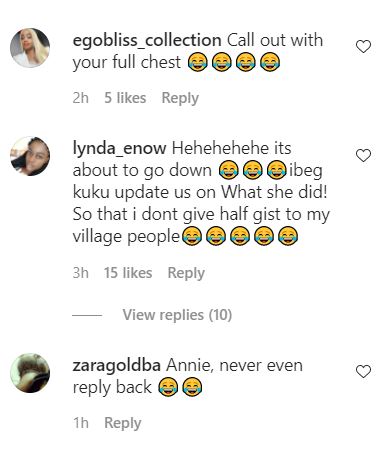
Task: Like lynda_enow's comment using the heart icon
Action: point(363,155)
